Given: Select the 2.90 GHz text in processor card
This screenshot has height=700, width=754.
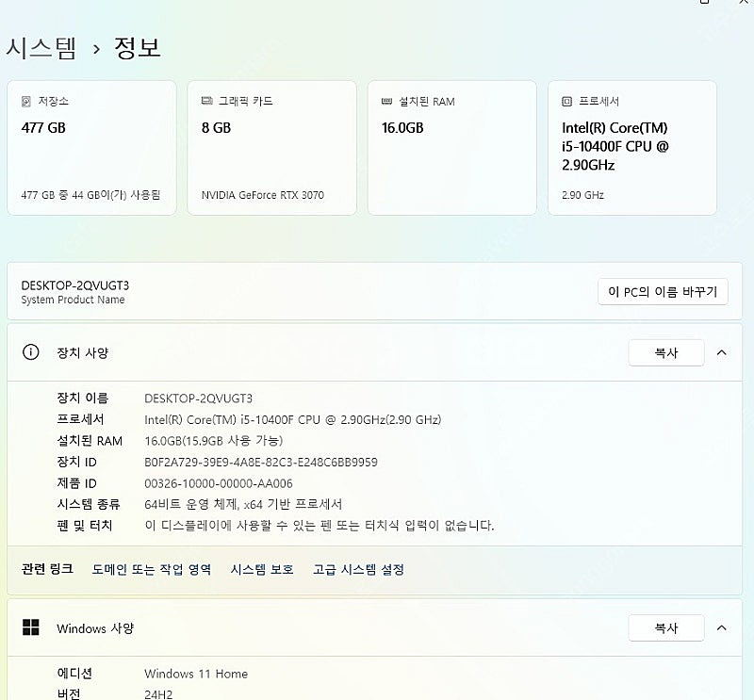Looking at the screenshot, I should [x=582, y=195].
